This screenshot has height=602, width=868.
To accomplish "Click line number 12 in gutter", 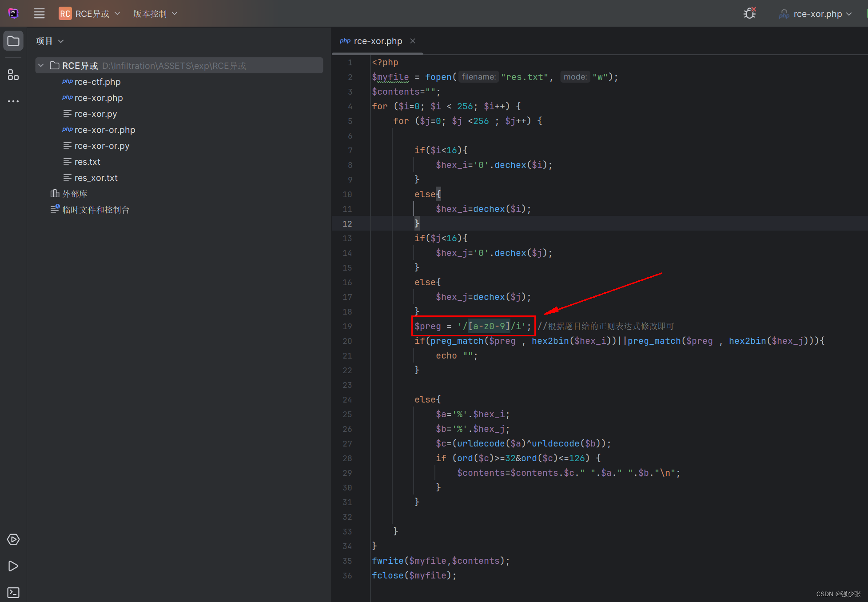I will tap(347, 223).
